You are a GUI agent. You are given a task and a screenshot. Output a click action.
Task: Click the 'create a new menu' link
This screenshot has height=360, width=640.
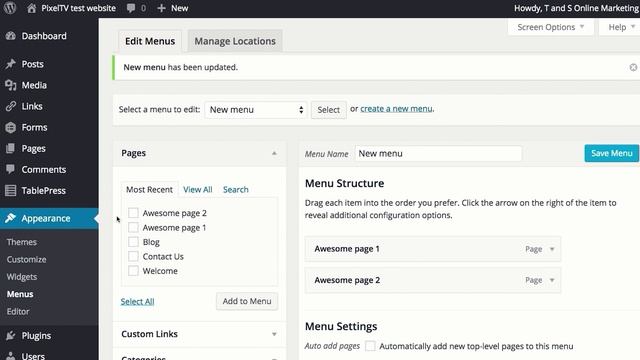click(x=396, y=109)
